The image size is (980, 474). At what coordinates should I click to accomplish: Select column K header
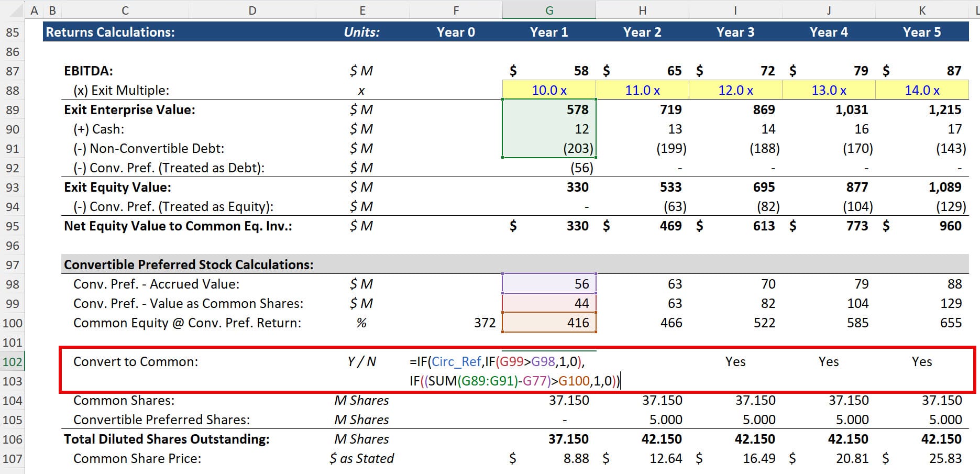[x=922, y=9]
